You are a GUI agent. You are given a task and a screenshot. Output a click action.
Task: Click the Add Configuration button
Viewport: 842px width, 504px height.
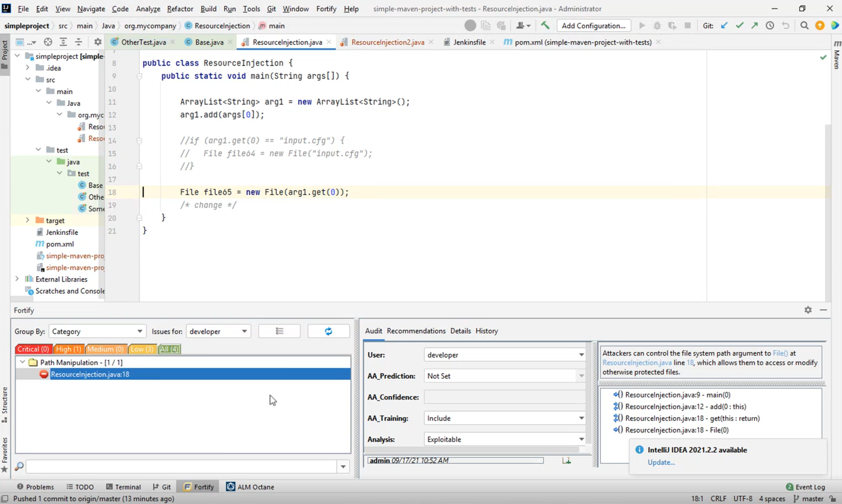[x=594, y=25]
